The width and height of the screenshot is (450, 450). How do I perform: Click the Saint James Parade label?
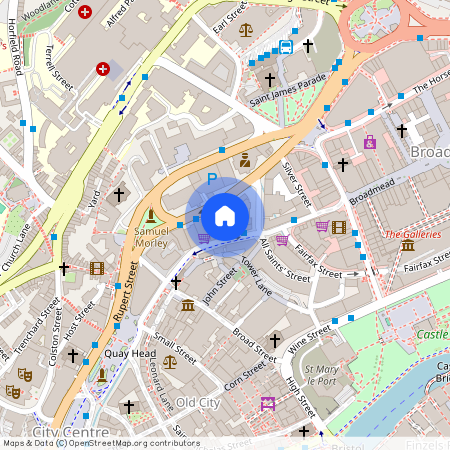[x=288, y=90]
